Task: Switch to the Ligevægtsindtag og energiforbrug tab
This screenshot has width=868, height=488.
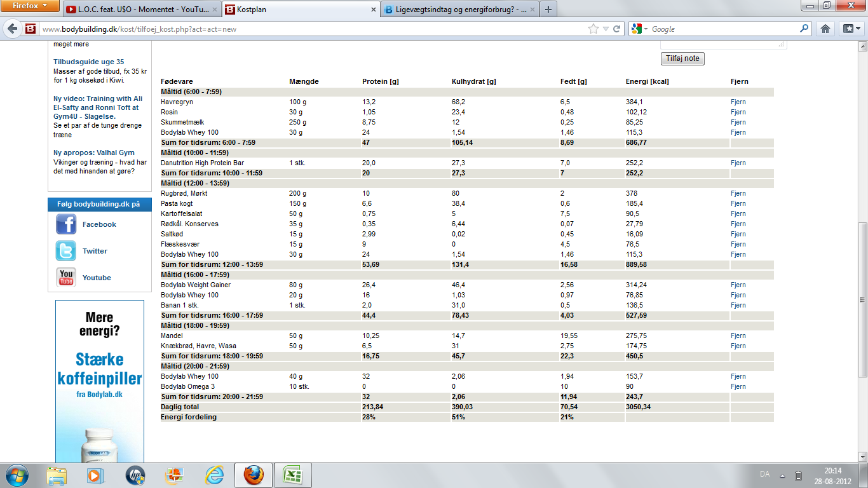Action: (459, 10)
